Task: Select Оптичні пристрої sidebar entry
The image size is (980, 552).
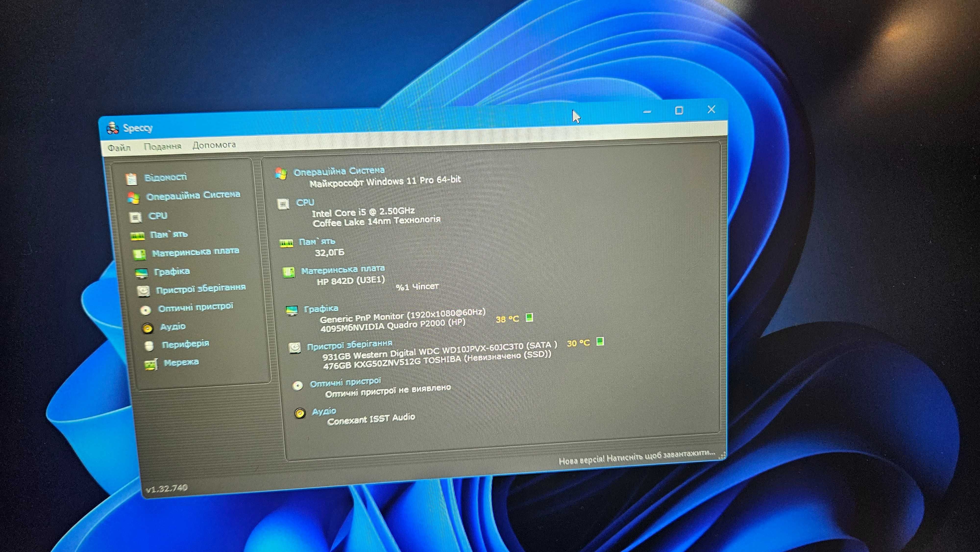Action: 196,307
